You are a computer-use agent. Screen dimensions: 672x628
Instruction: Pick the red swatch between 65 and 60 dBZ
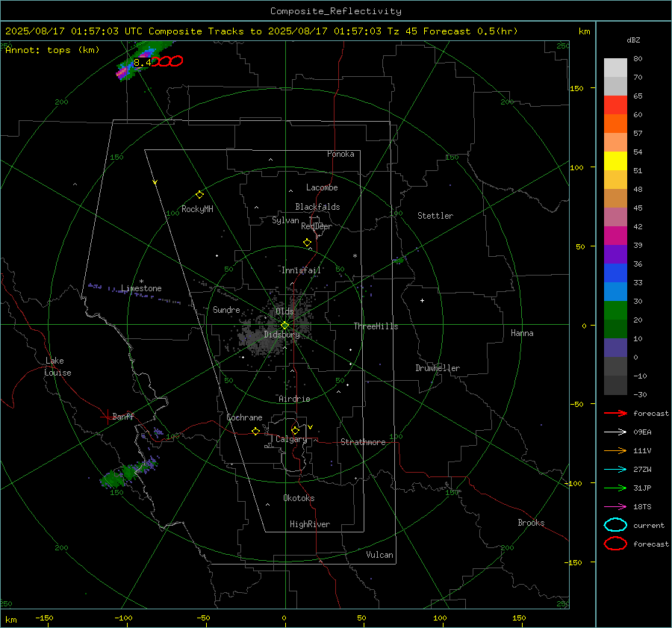pyautogui.click(x=615, y=105)
